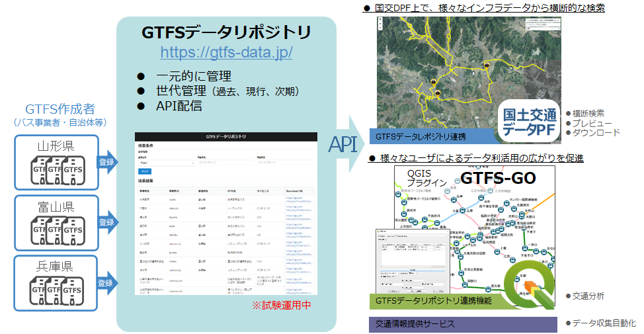
Task: Click the 山形県 label
Action: (56, 146)
